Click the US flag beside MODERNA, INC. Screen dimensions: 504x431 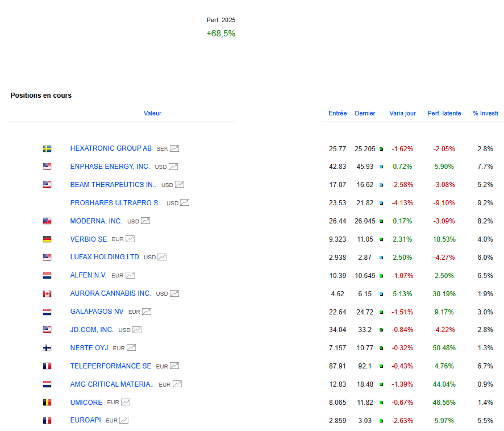[47, 221]
